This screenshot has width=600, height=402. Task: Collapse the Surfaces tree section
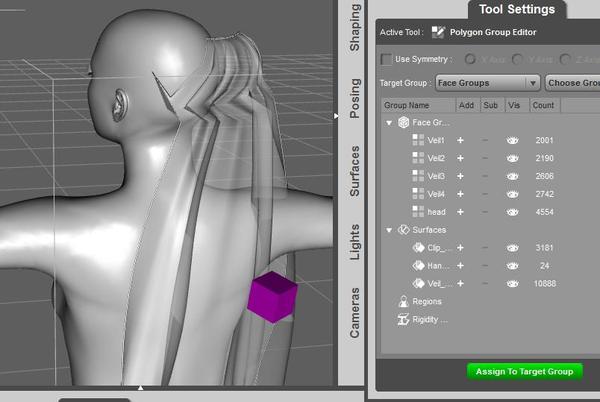[x=389, y=230]
